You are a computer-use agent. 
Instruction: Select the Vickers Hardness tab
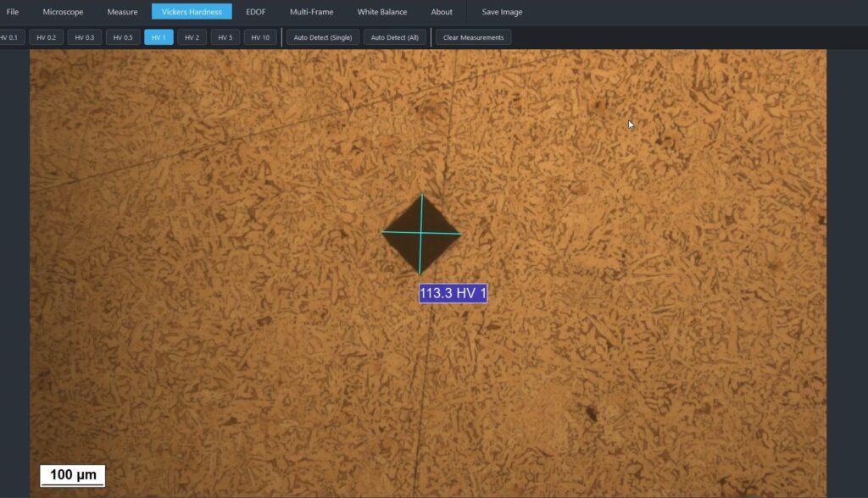(192, 12)
